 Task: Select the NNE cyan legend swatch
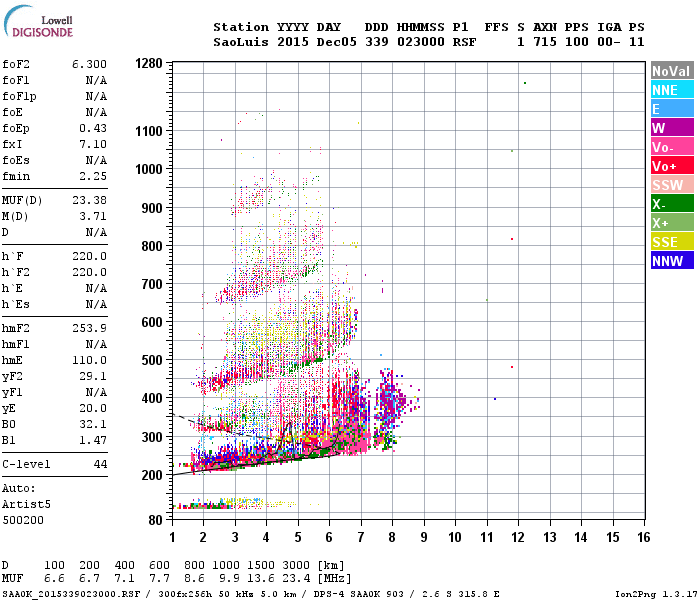click(672, 90)
